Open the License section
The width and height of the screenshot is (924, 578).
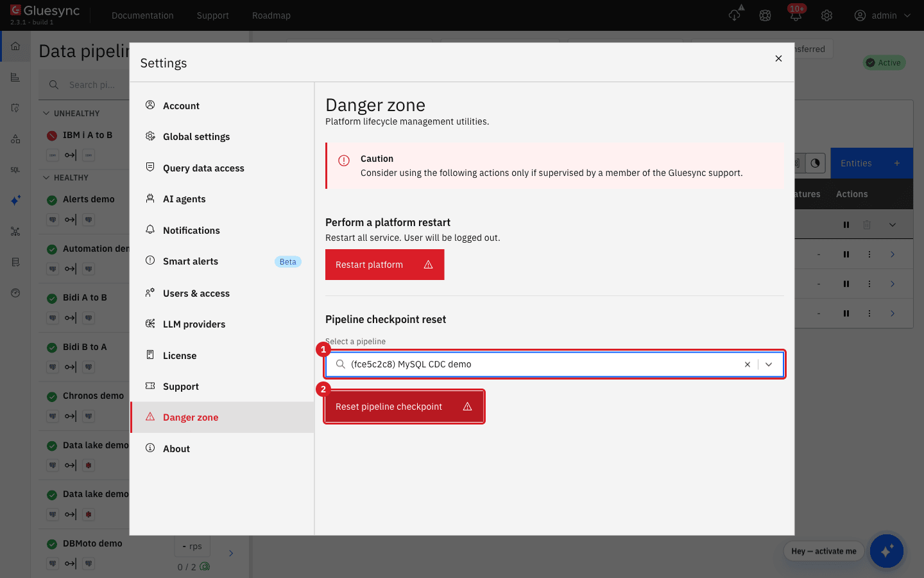pos(222,356)
